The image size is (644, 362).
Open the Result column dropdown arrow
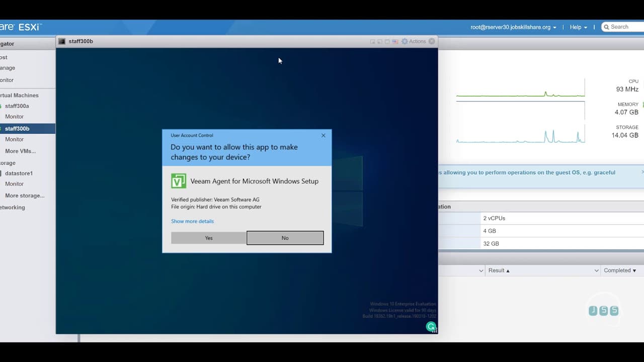coord(597,270)
